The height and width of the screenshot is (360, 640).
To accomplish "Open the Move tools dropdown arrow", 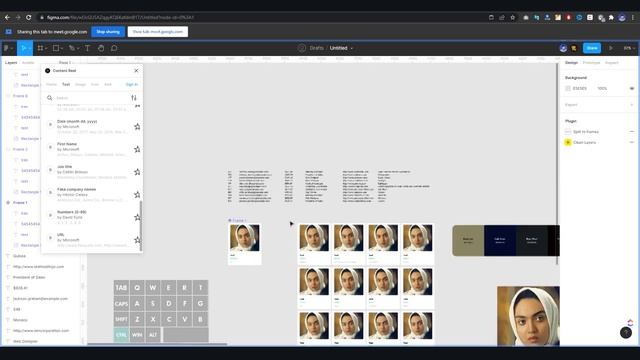I will 30,49.
